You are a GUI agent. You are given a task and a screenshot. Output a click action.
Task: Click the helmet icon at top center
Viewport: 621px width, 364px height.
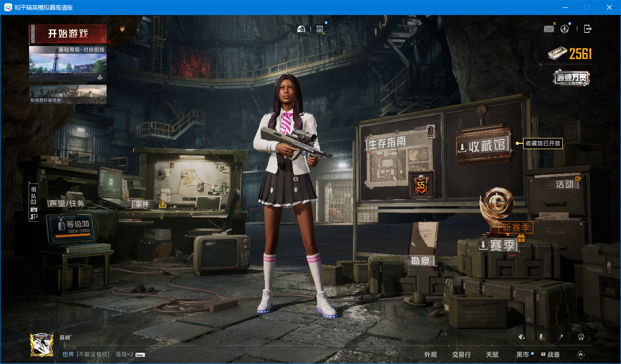[301, 30]
